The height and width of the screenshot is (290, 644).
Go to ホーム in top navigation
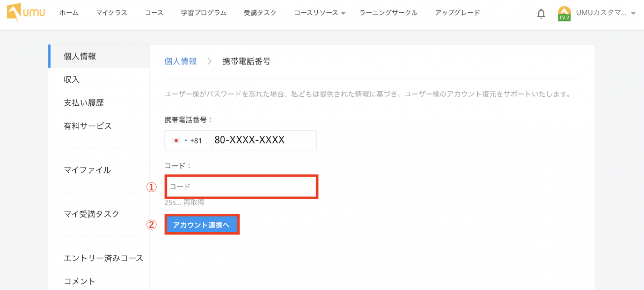coord(69,13)
